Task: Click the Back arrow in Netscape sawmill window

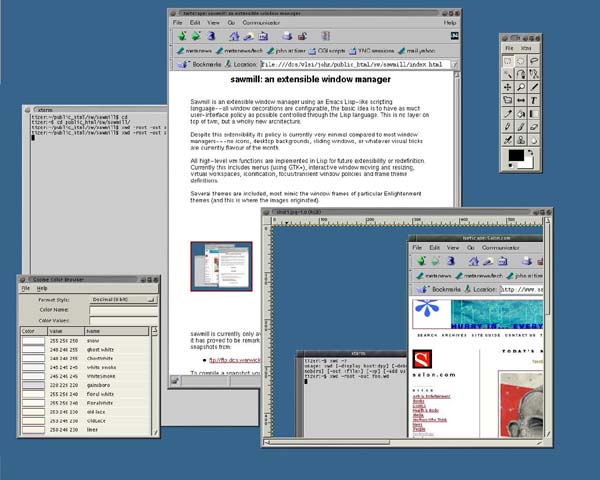Action: pos(182,36)
